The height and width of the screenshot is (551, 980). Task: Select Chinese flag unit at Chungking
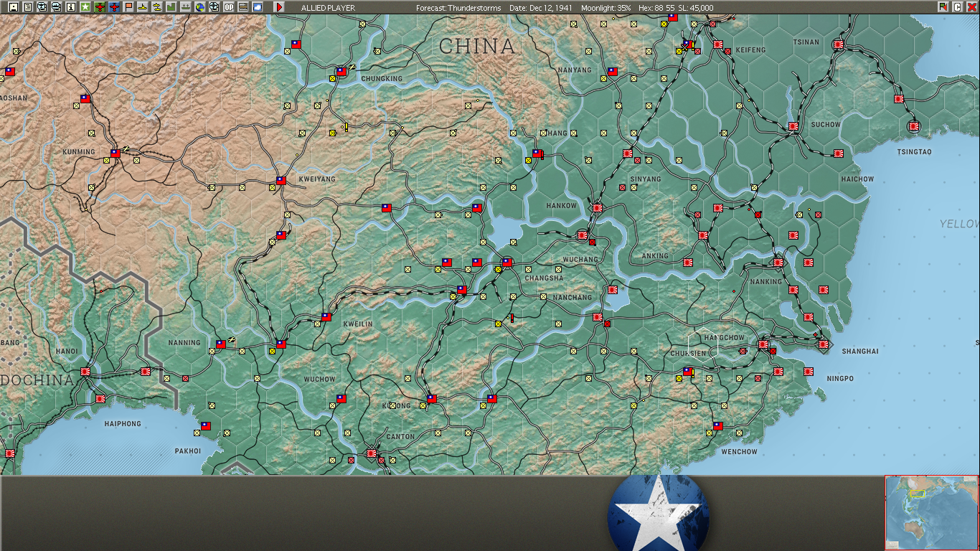tap(341, 72)
